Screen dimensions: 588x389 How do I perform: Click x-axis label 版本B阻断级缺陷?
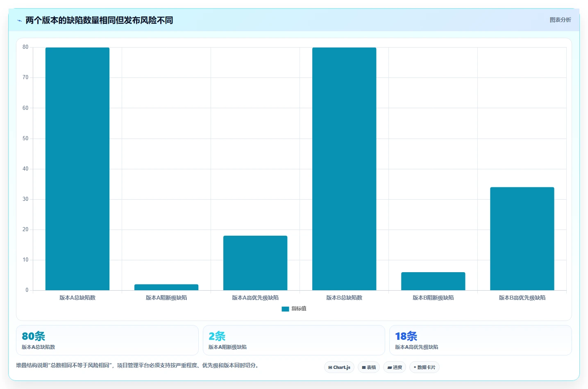(433, 298)
